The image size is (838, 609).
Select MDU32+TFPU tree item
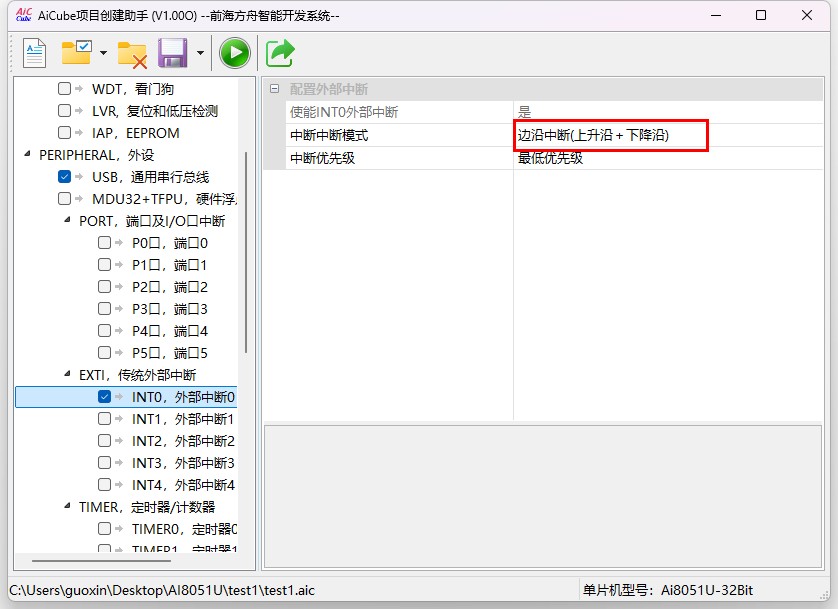tap(164, 199)
